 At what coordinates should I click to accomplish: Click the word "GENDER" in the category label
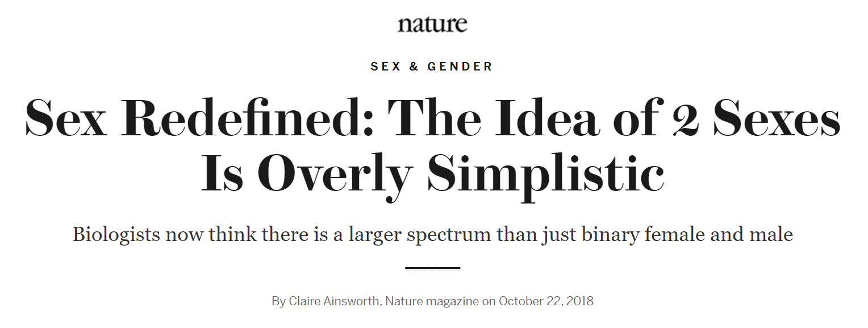460,67
